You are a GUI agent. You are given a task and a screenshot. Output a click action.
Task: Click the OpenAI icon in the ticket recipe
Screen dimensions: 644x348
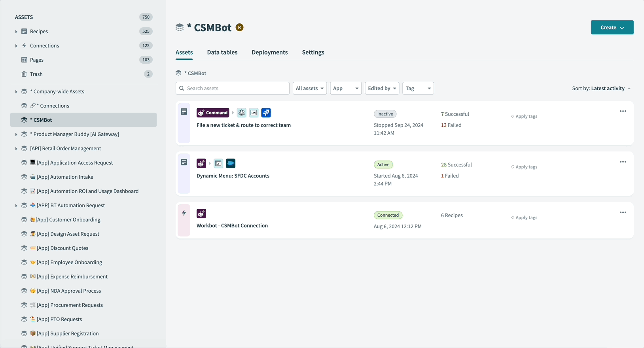242,113
